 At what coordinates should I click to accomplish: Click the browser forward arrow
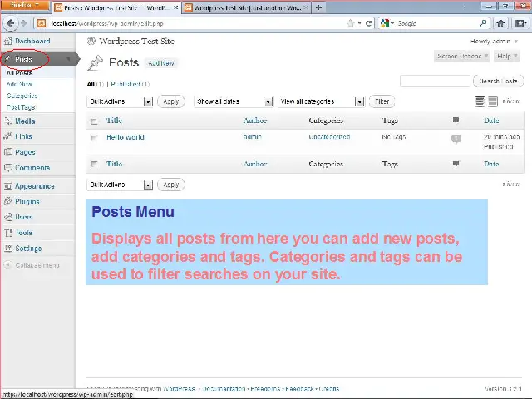click(23, 23)
